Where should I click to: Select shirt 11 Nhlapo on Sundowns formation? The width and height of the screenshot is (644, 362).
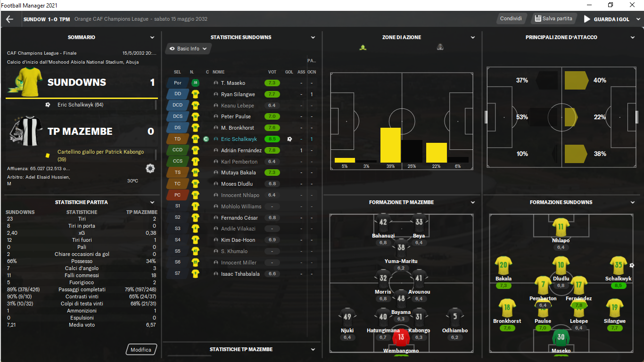click(561, 227)
